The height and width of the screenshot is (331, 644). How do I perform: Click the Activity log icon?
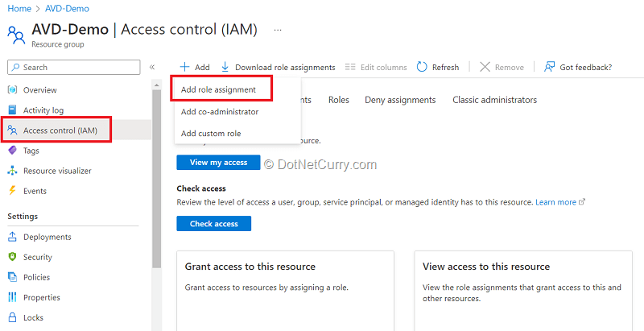(13, 110)
